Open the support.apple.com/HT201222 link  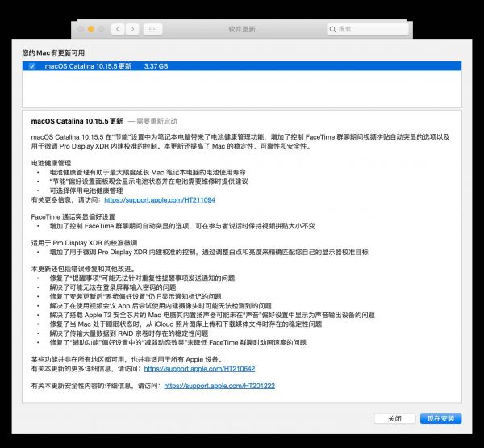click(x=219, y=386)
